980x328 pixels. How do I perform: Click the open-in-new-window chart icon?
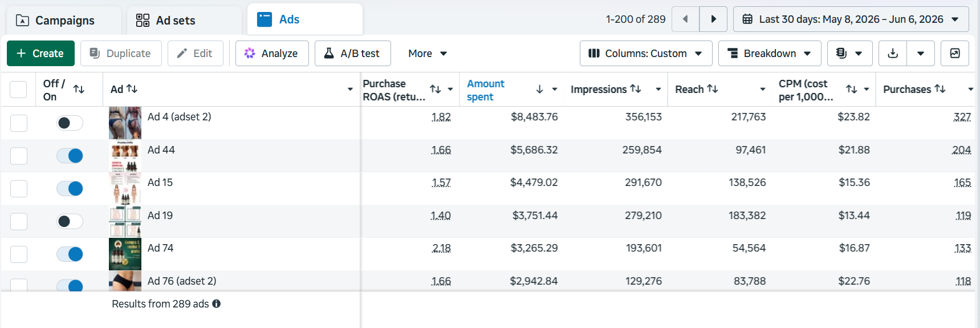coord(955,54)
